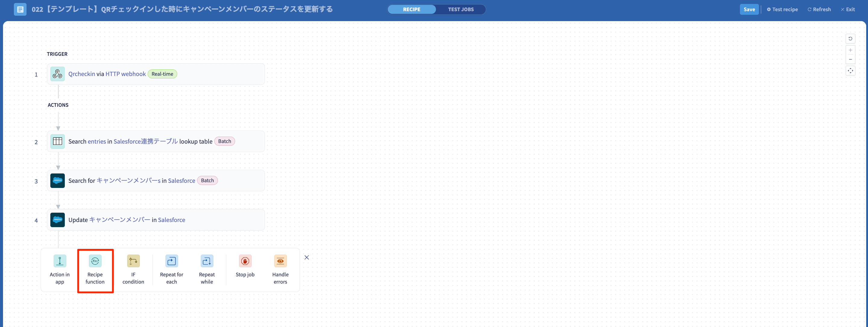Click the recipe title text
Viewport: 868px width, 327px height.
(182, 9)
